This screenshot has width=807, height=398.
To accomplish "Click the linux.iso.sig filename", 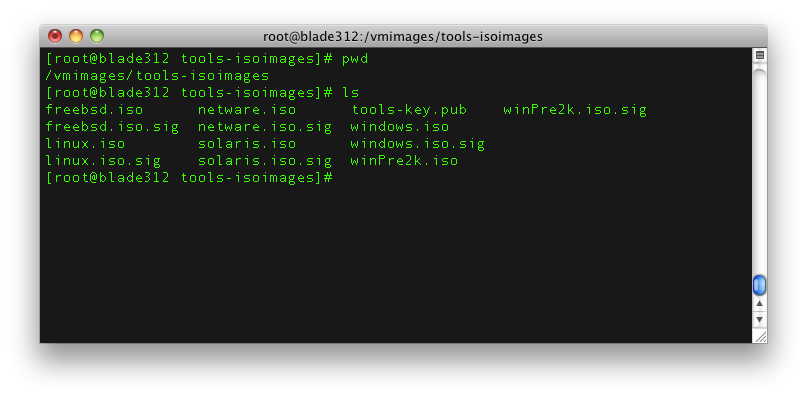I will click(103, 161).
